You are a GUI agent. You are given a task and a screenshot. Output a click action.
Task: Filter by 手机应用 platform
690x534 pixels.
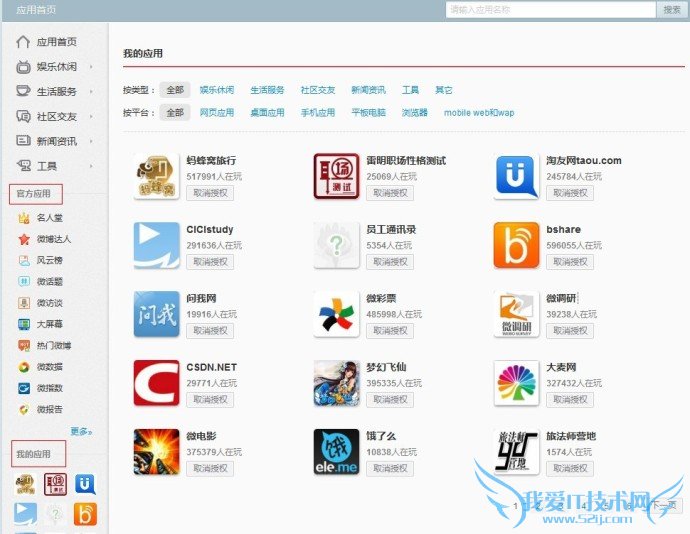[318, 112]
